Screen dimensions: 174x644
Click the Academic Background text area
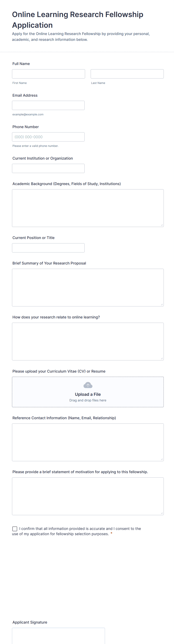tap(88, 208)
